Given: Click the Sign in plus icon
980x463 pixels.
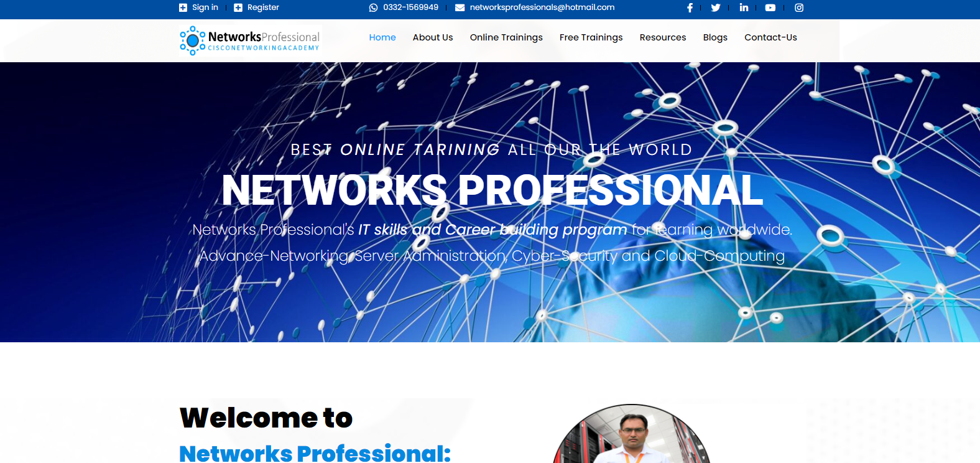Looking at the screenshot, I should 183,7.
